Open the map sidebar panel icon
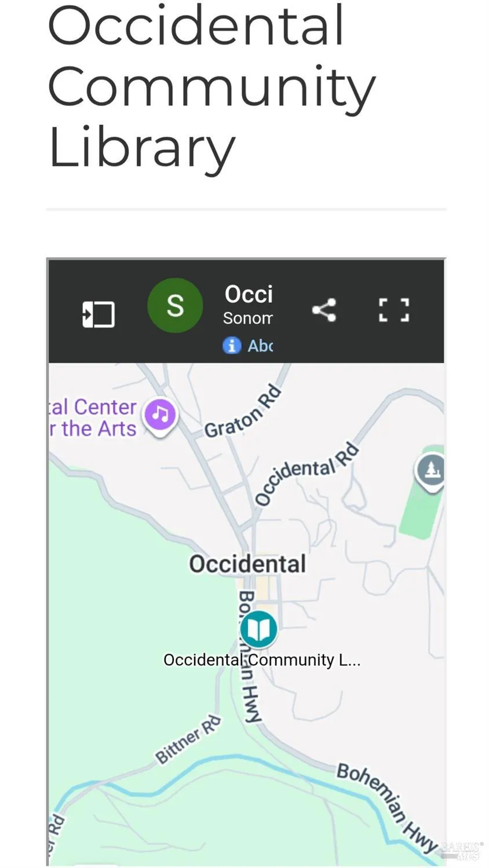This screenshot has width=489, height=868. tap(98, 314)
